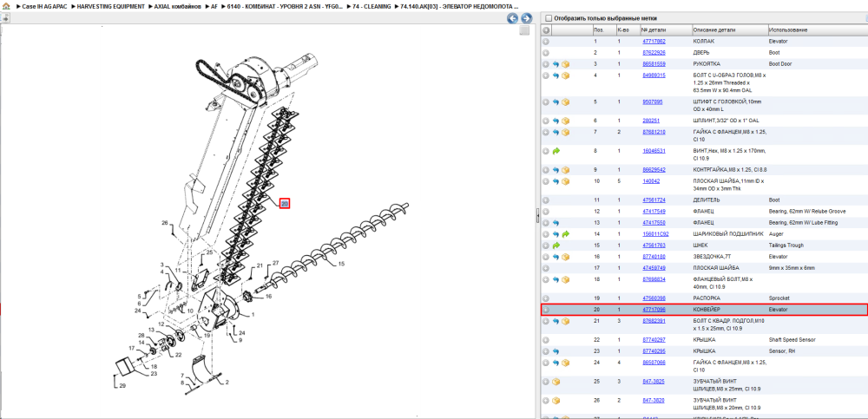Click green arrow icon for ШНЕК row
The width and height of the screenshot is (868, 419).
556,246
